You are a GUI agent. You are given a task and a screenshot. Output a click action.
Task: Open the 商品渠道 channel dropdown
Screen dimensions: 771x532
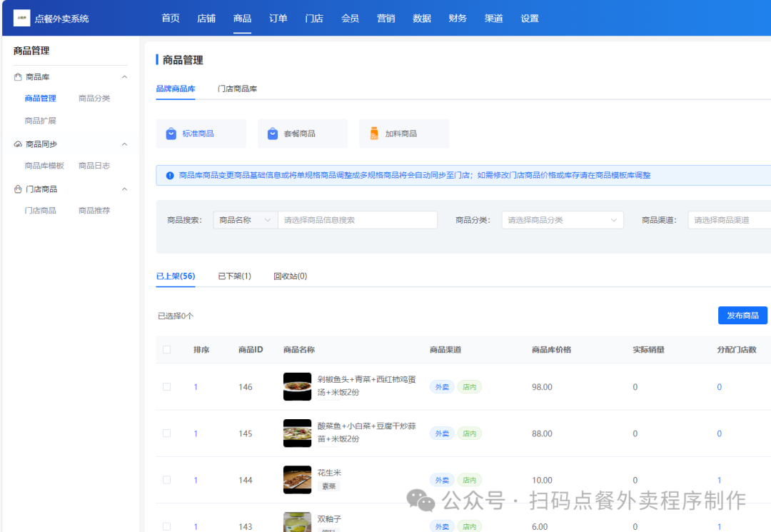coord(729,220)
